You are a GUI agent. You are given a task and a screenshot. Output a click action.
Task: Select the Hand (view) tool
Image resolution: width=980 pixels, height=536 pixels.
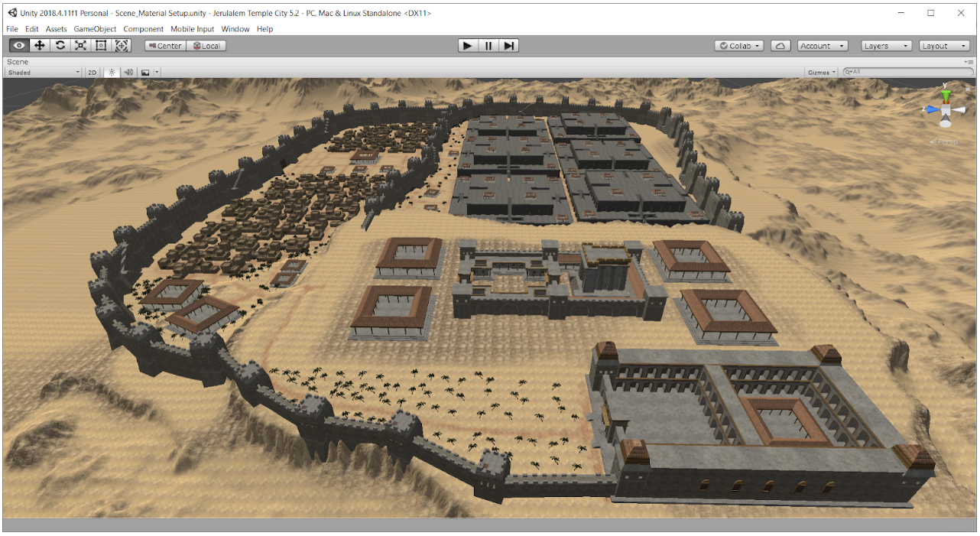[x=19, y=46]
